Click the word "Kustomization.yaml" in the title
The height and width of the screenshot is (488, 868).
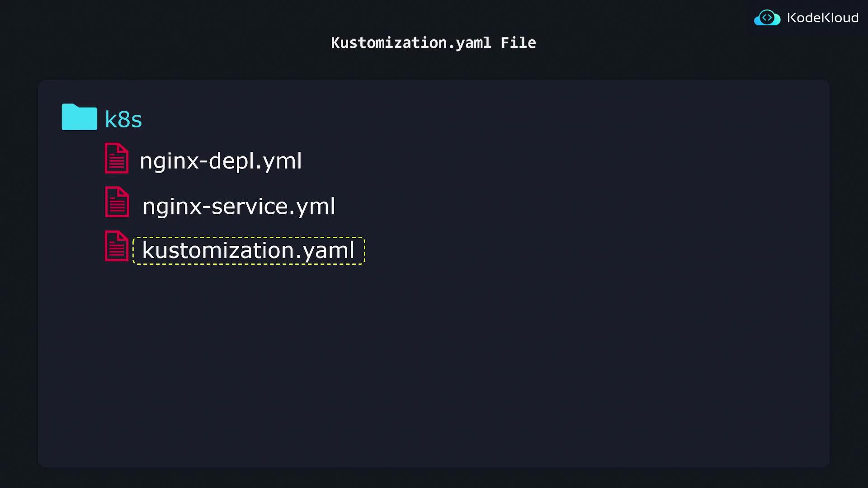[x=410, y=43]
